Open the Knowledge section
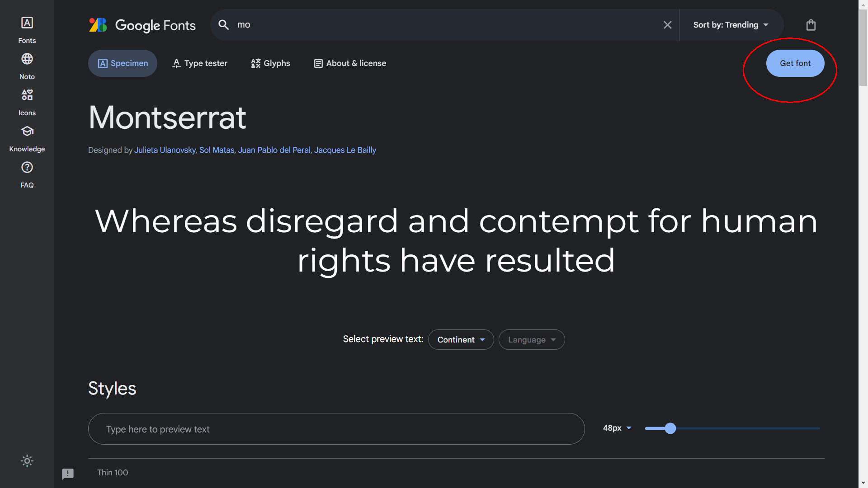Screen dimensions: 868x488 pyautogui.click(x=27, y=139)
